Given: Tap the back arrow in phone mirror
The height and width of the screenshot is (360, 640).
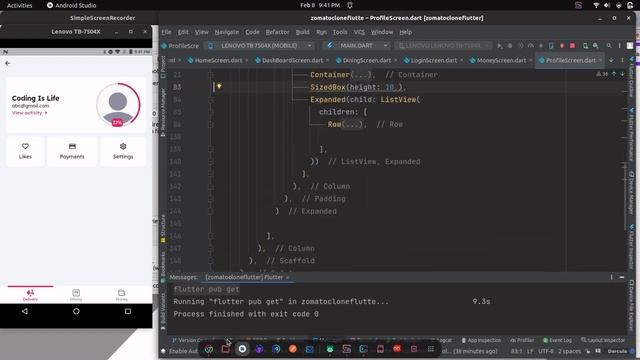Looking at the screenshot, I should coord(8,63).
